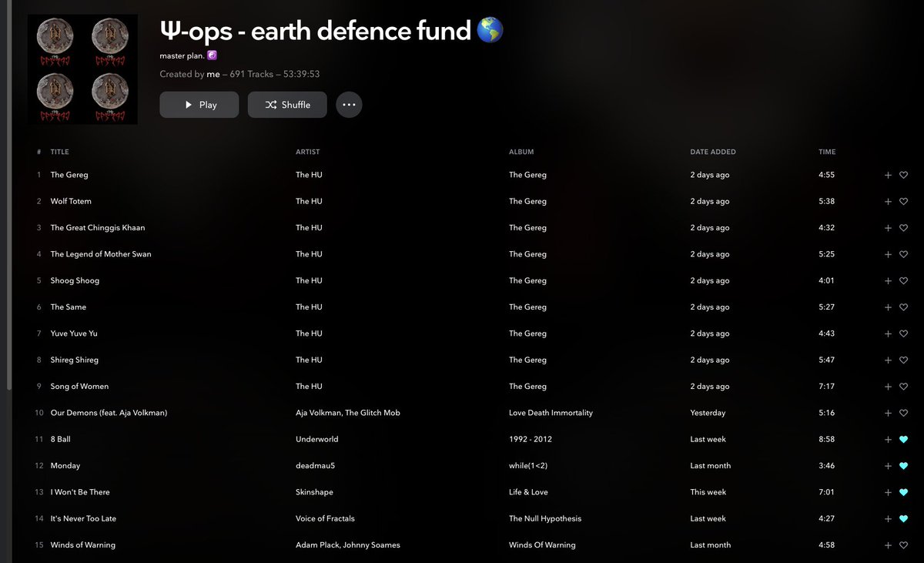
Task: Select the 8 Ball track title
Action: point(61,439)
